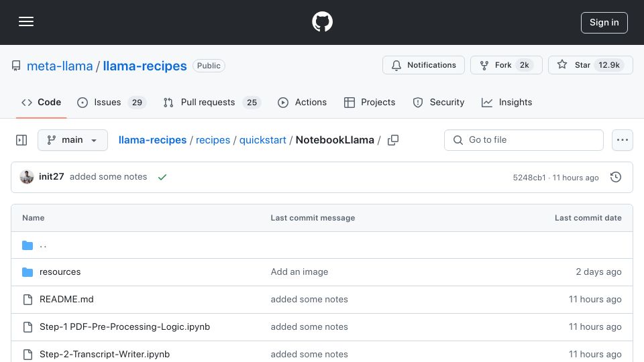
Task: Go to the Actions tab
Action: pos(303,102)
